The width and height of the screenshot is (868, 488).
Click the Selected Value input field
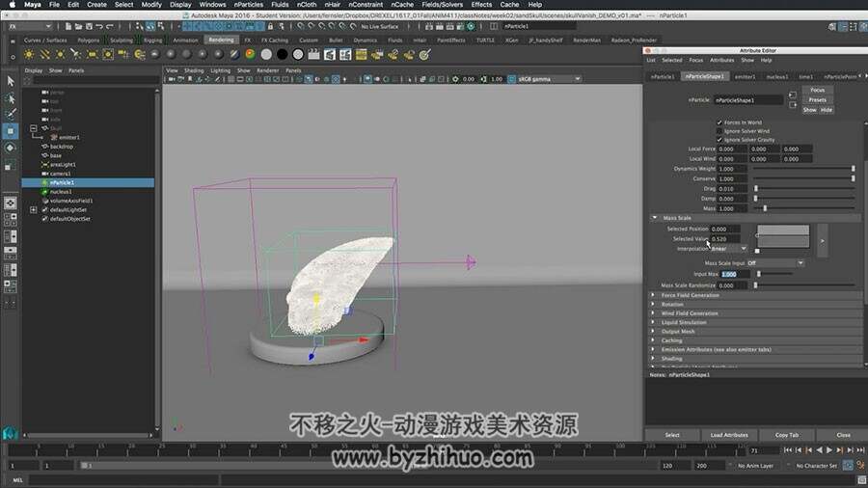click(725, 239)
